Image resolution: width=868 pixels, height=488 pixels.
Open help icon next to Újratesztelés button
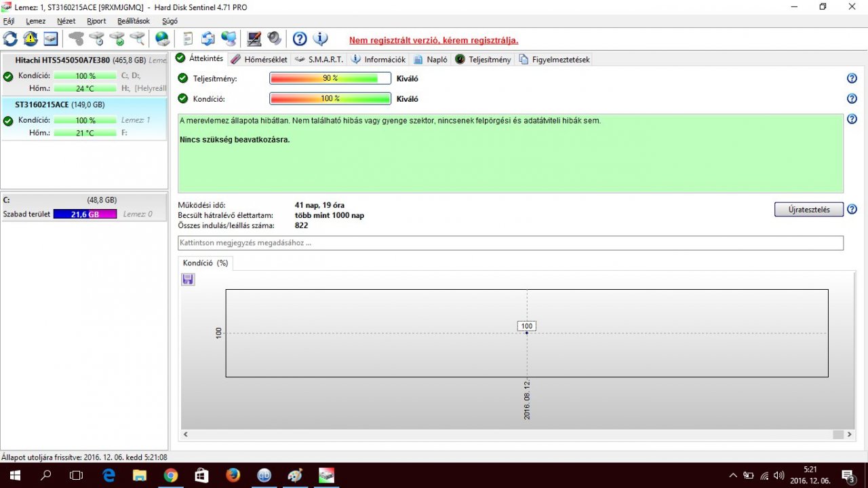852,209
